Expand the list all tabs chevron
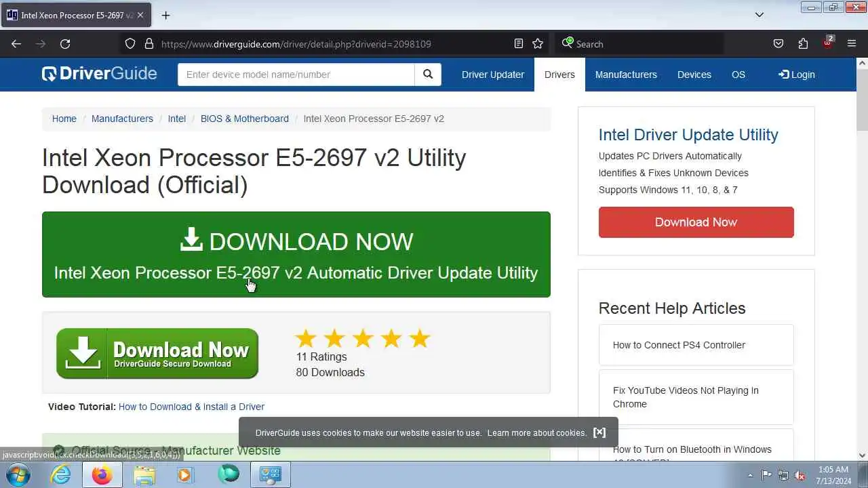868x488 pixels. pos(759,15)
